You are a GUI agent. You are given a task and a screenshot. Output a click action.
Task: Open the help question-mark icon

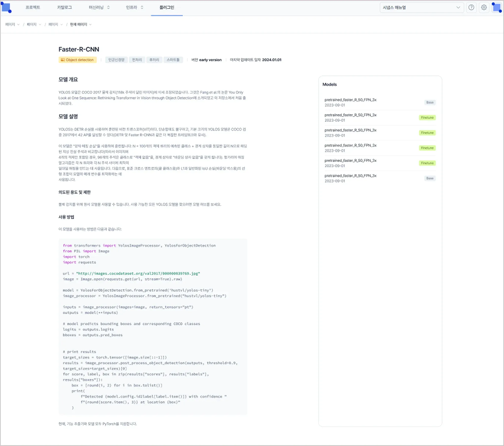point(471,7)
